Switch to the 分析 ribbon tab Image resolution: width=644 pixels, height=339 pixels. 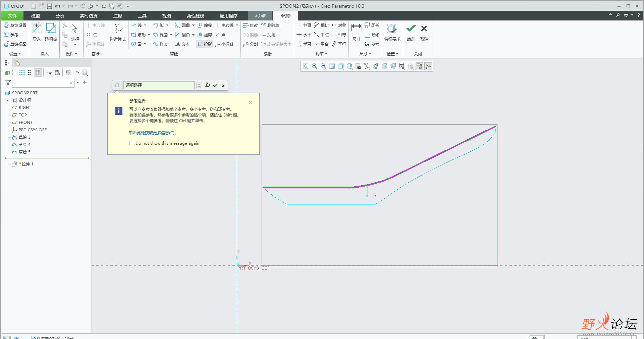pos(60,16)
